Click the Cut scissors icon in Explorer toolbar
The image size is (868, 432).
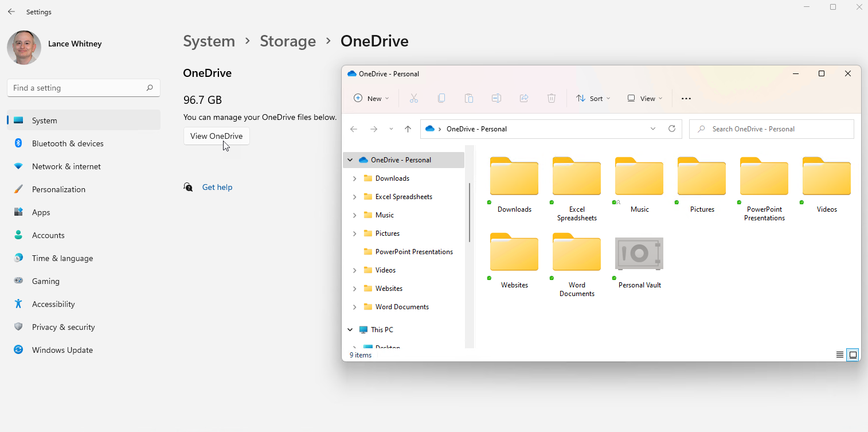coord(413,98)
